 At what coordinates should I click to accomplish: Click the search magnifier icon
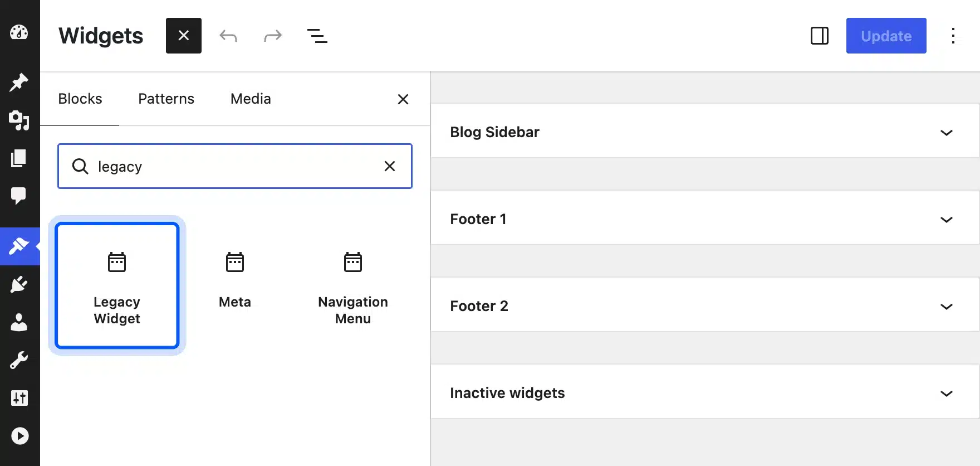coord(80,166)
